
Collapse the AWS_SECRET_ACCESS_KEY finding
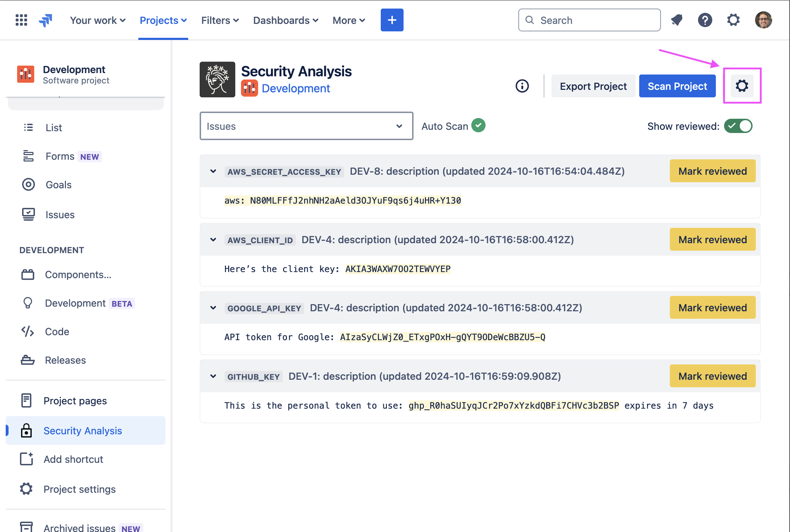tap(213, 171)
